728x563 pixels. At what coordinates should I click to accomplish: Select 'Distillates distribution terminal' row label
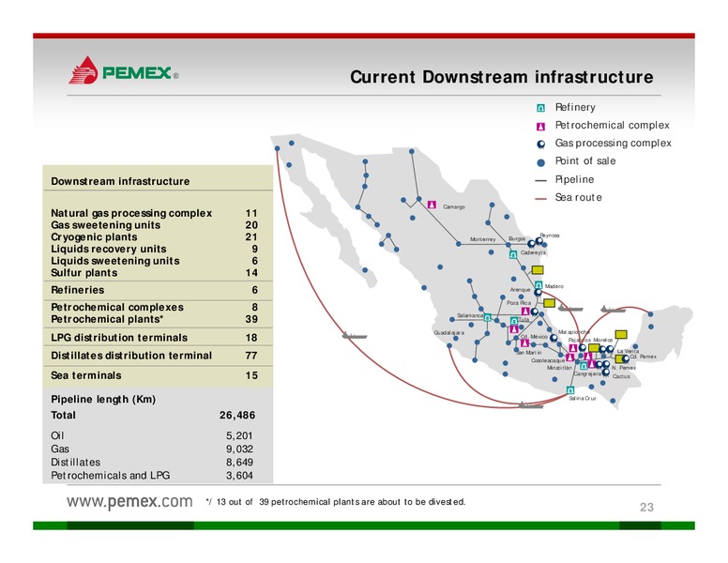point(131,356)
